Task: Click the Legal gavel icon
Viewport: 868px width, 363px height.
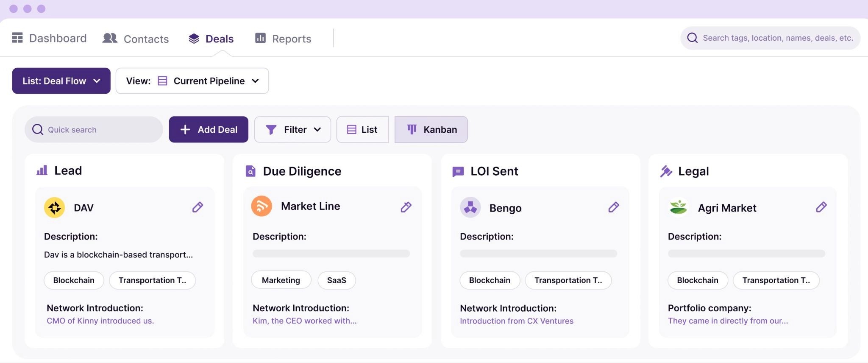Action: [666, 171]
